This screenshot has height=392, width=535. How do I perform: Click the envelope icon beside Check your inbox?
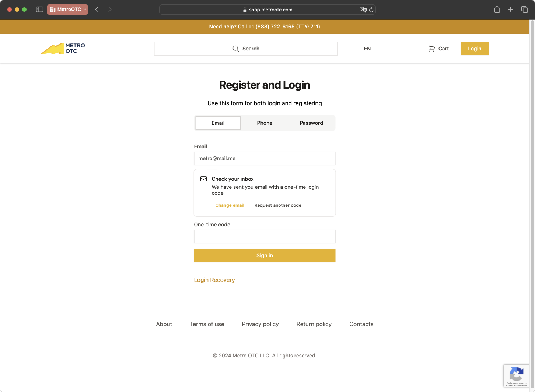(203, 179)
